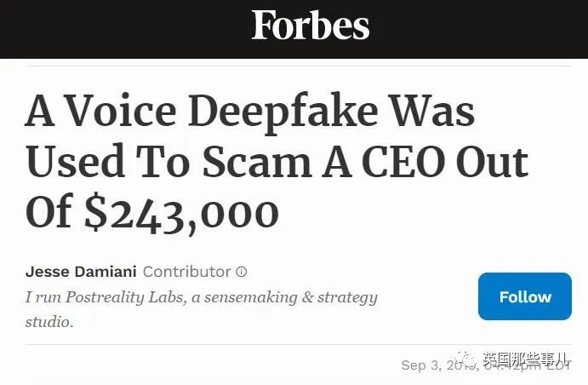Follow author with the blue Follow button
This screenshot has height=385, width=588.
(525, 296)
